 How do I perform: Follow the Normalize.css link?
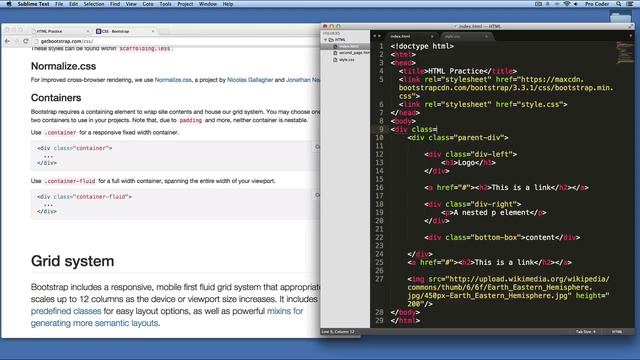pyautogui.click(x=173, y=80)
